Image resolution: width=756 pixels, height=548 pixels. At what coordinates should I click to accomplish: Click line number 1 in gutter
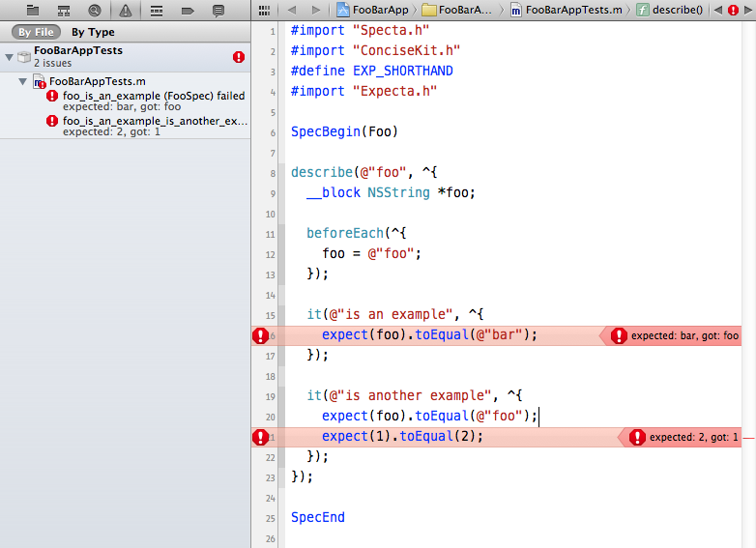tap(273, 31)
